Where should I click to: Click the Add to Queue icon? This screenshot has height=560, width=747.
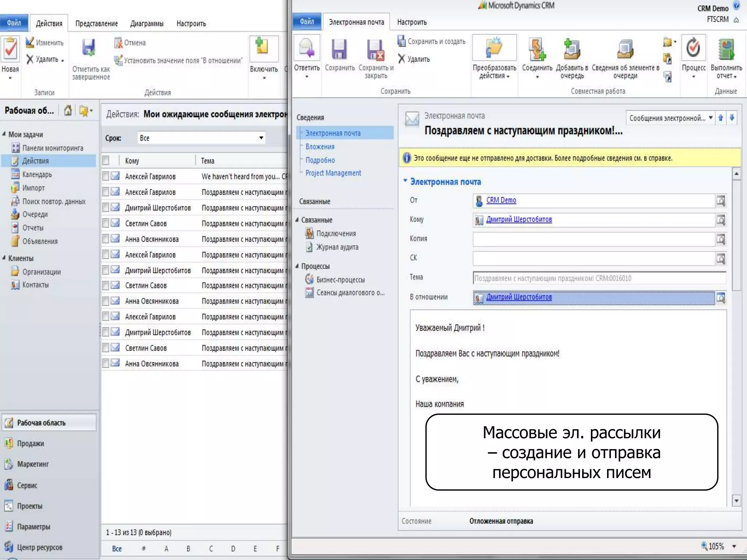point(572,50)
